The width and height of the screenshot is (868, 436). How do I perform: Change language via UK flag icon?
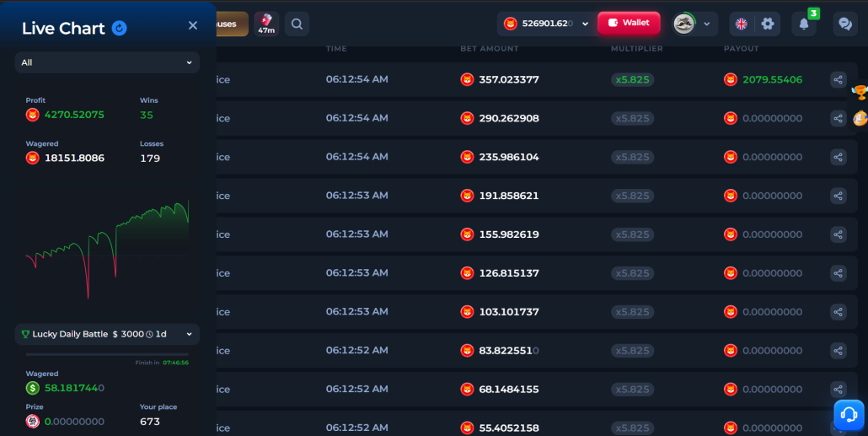point(742,24)
